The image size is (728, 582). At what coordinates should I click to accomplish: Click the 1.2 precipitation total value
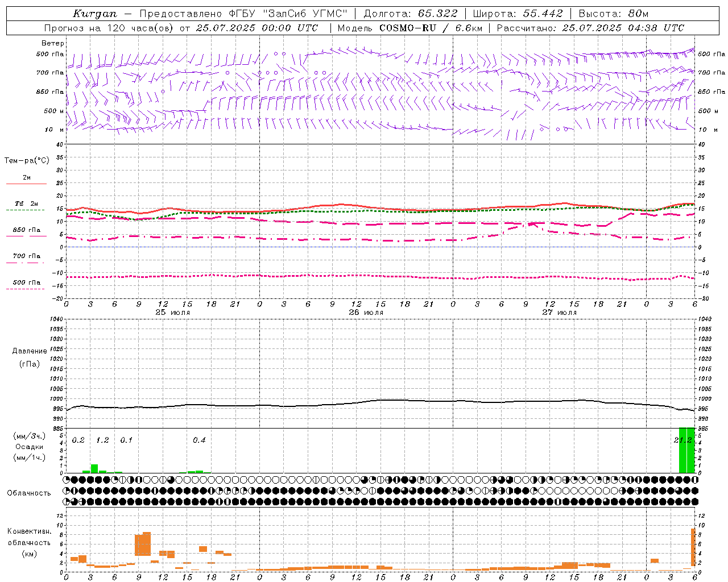coord(102,440)
